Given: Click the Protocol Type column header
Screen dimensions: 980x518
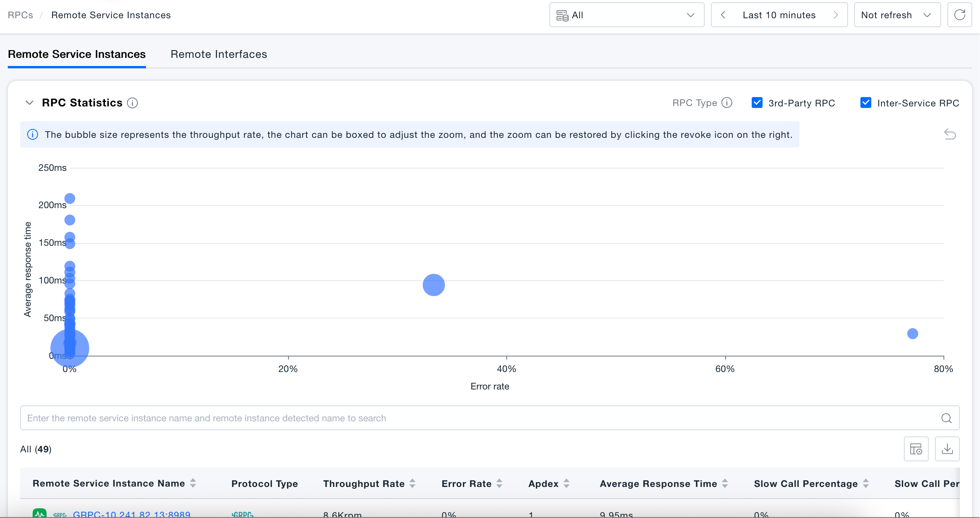Looking at the screenshot, I should click(265, 483).
